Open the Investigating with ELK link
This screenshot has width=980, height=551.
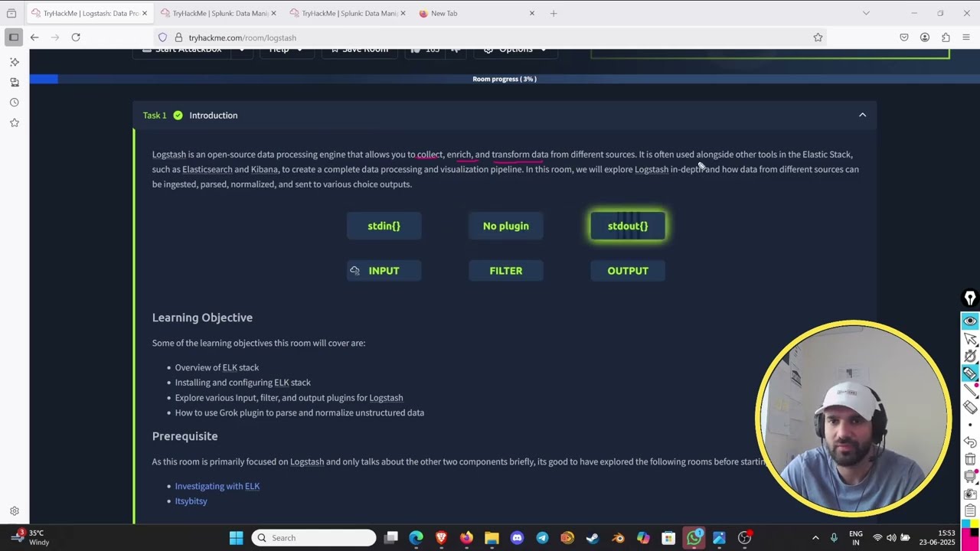pyautogui.click(x=217, y=486)
